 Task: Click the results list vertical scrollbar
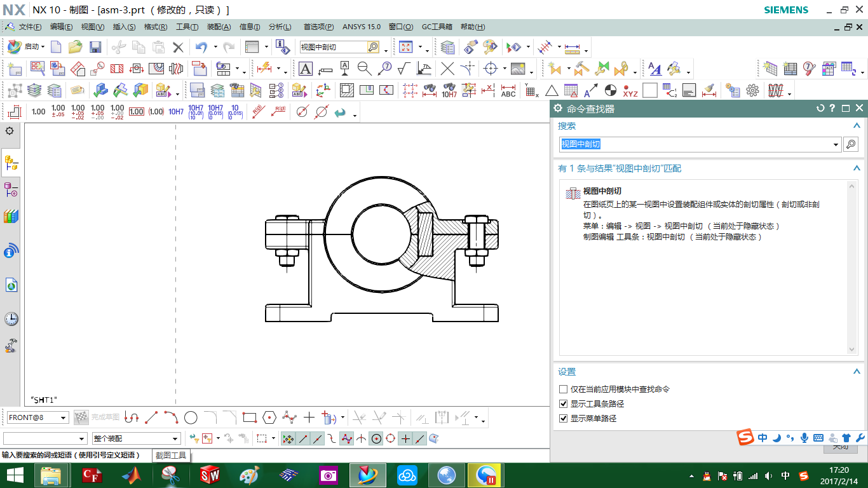coord(853,268)
